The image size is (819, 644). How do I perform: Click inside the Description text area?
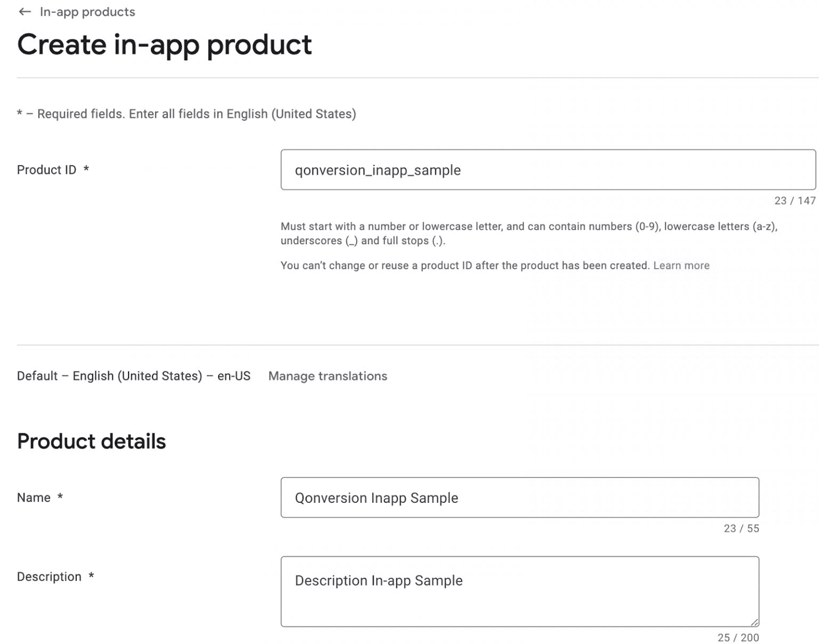pyautogui.click(x=520, y=592)
